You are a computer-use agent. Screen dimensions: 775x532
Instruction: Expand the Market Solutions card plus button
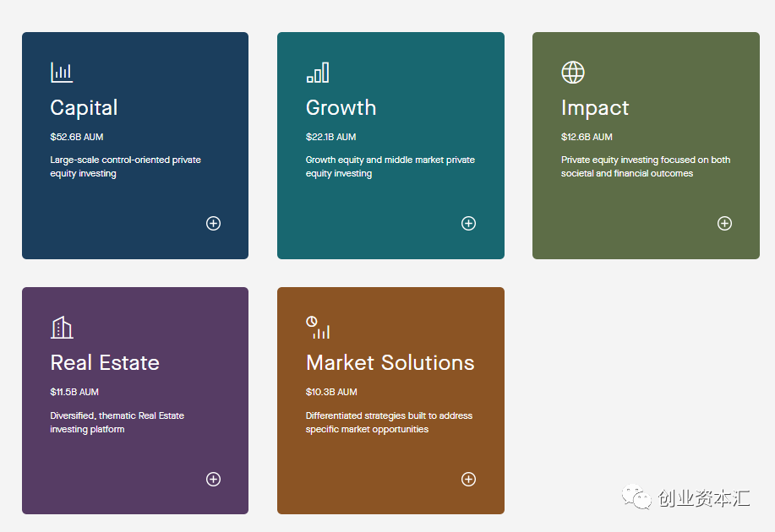click(468, 479)
